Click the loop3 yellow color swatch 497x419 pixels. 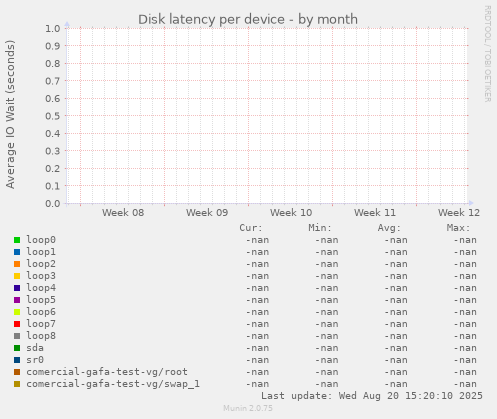coord(17,276)
